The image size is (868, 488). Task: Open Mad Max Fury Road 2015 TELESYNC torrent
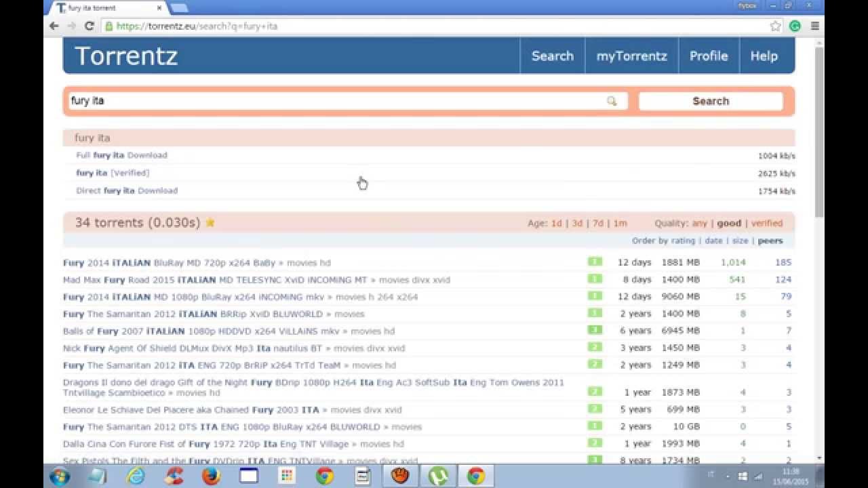point(215,280)
